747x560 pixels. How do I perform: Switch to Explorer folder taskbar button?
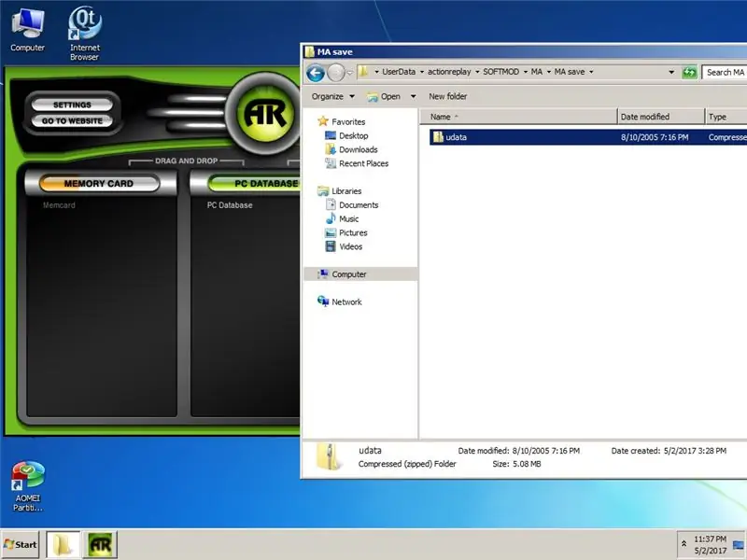[x=63, y=545]
